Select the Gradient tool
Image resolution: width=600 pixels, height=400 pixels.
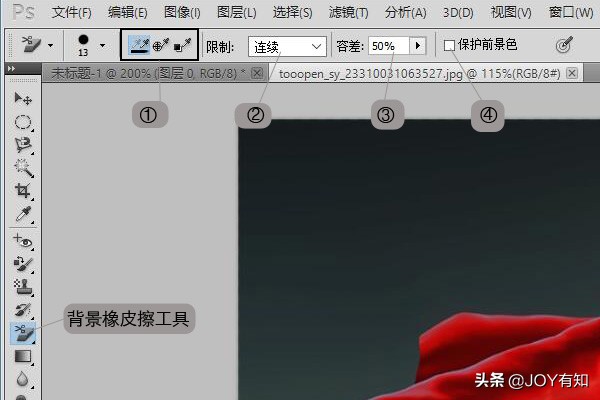tap(23, 356)
